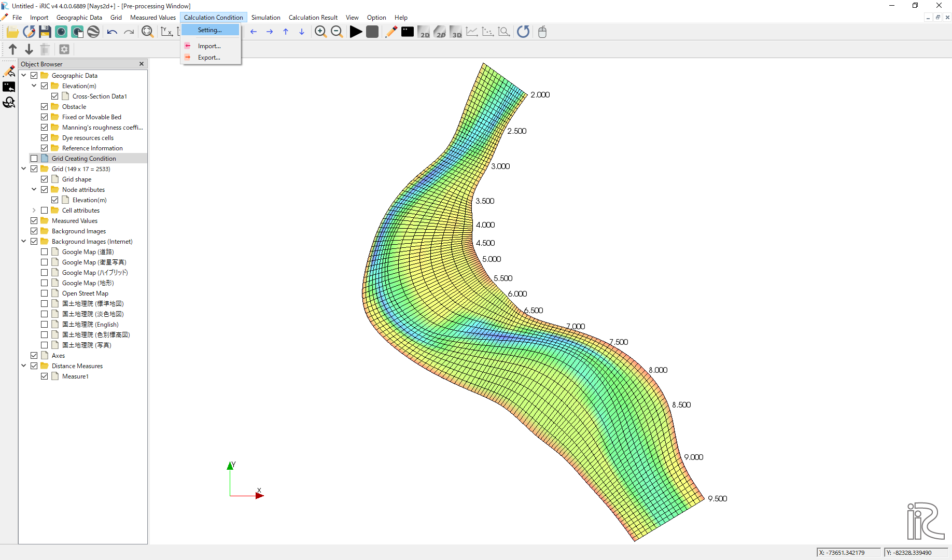
Task: Open the Option menu
Action: pos(376,18)
